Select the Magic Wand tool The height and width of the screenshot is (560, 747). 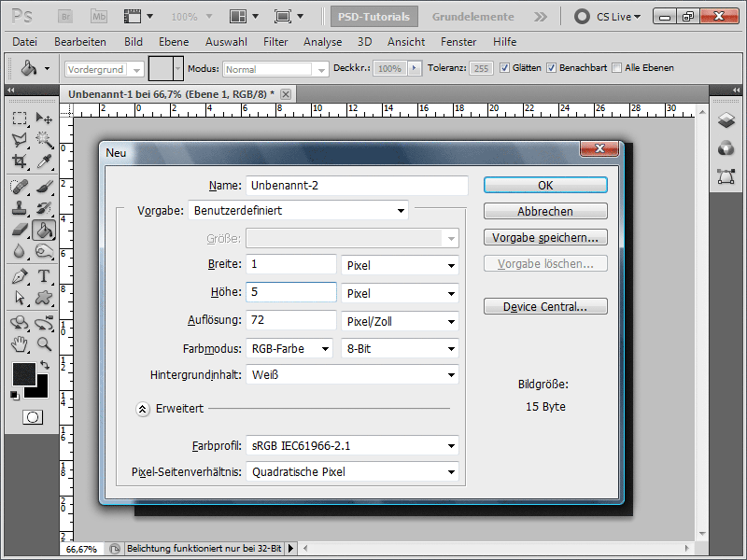44,139
